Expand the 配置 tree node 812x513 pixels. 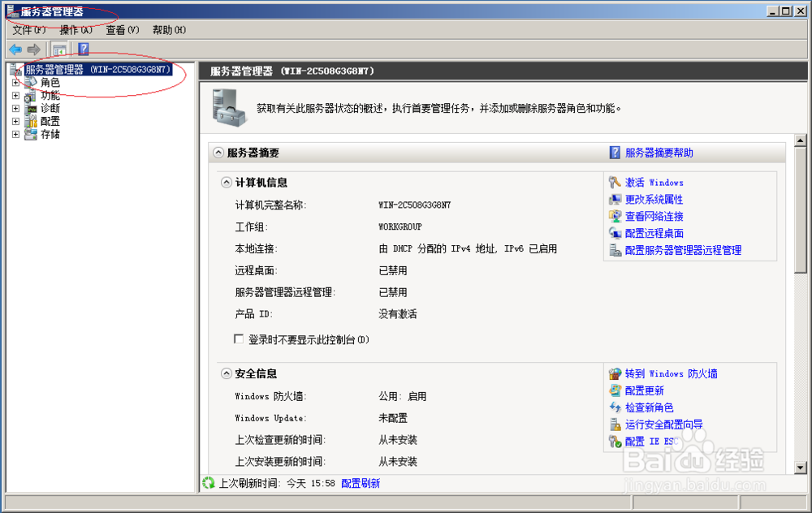click(x=15, y=121)
